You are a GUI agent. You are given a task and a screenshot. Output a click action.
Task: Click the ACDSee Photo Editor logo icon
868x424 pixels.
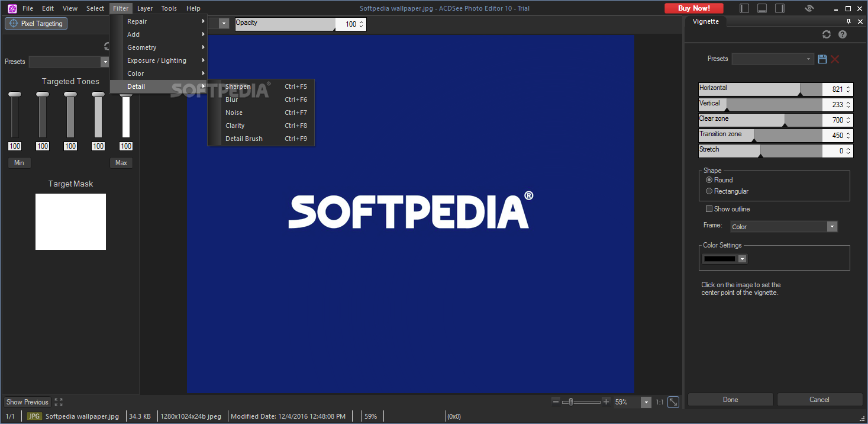[12, 8]
